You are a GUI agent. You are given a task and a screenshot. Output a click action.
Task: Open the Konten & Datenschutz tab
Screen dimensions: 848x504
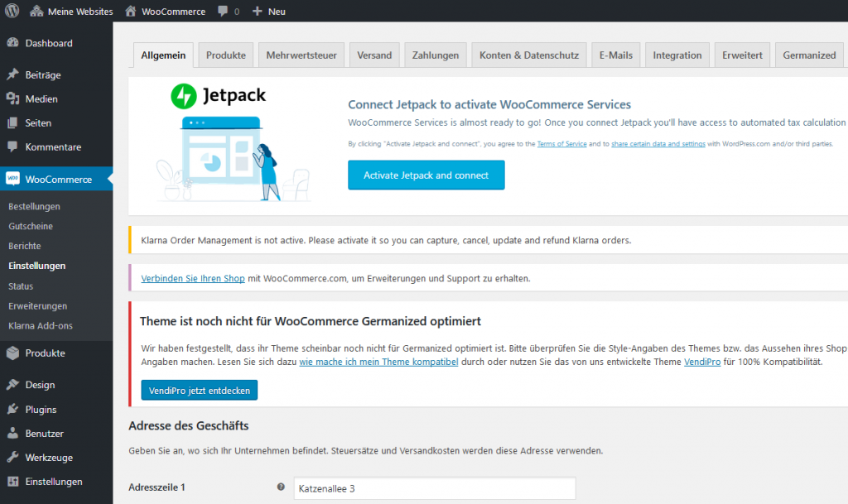pos(529,55)
